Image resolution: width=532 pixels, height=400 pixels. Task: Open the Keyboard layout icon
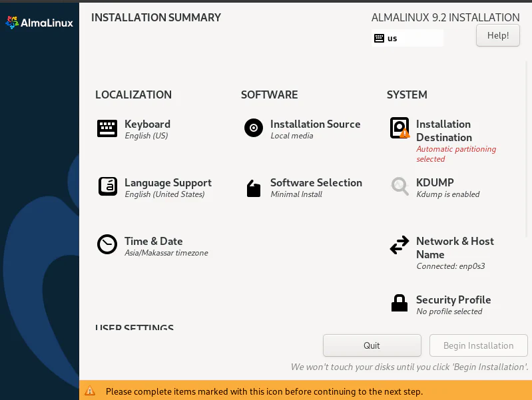coord(107,128)
